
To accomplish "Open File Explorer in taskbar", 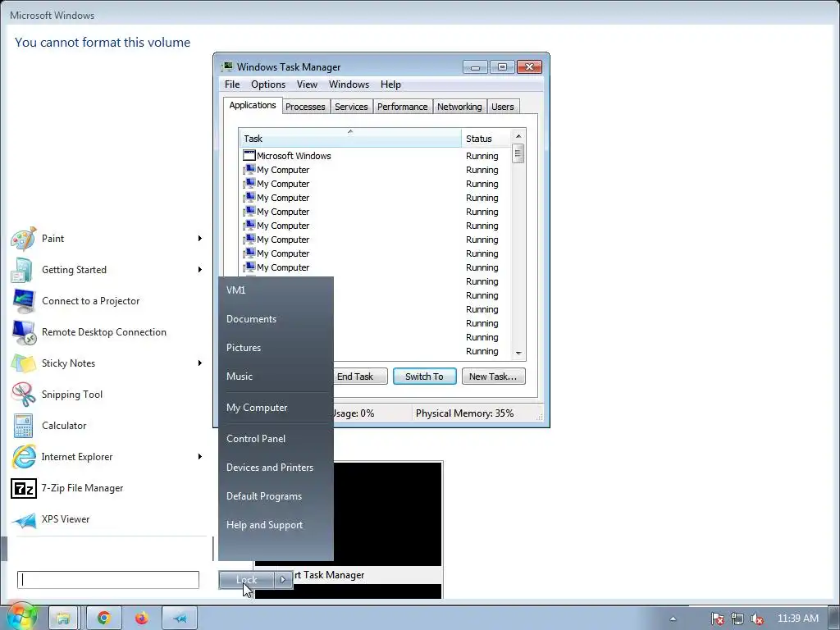I will tap(63, 619).
